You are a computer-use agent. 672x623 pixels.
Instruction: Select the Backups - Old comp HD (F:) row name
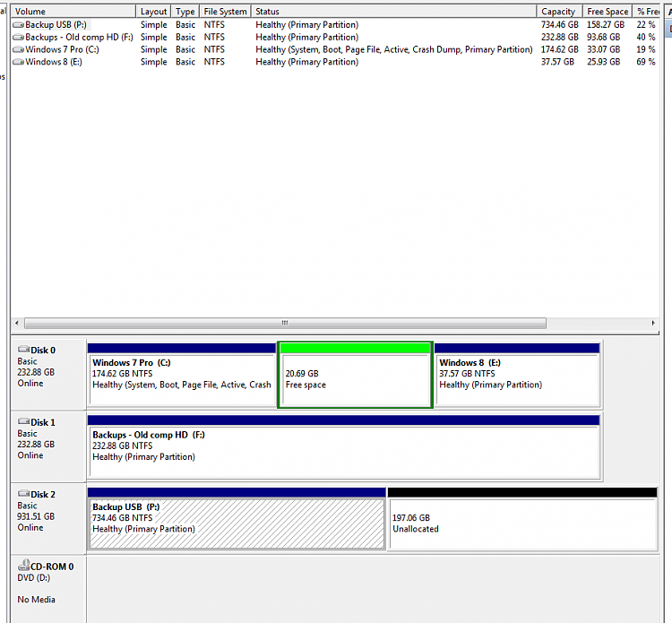(79, 38)
